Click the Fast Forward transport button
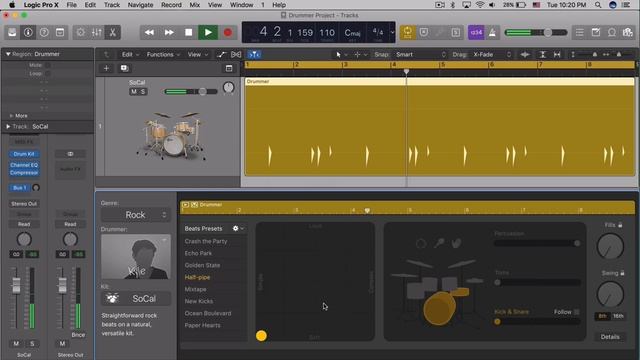 click(169, 32)
